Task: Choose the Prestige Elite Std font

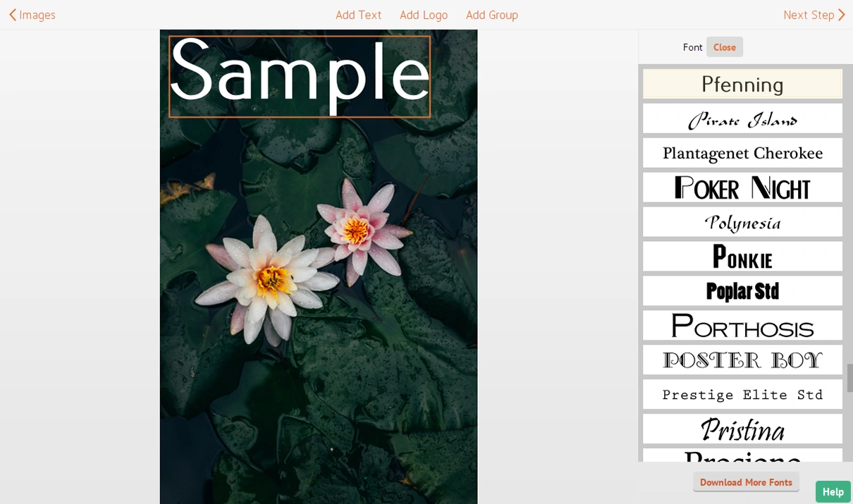Action: (742, 395)
